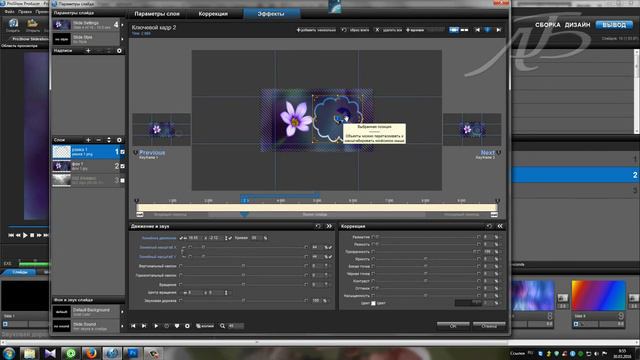Click the Яркость slider handle
Screen dimensions: 640x360
[425, 259]
